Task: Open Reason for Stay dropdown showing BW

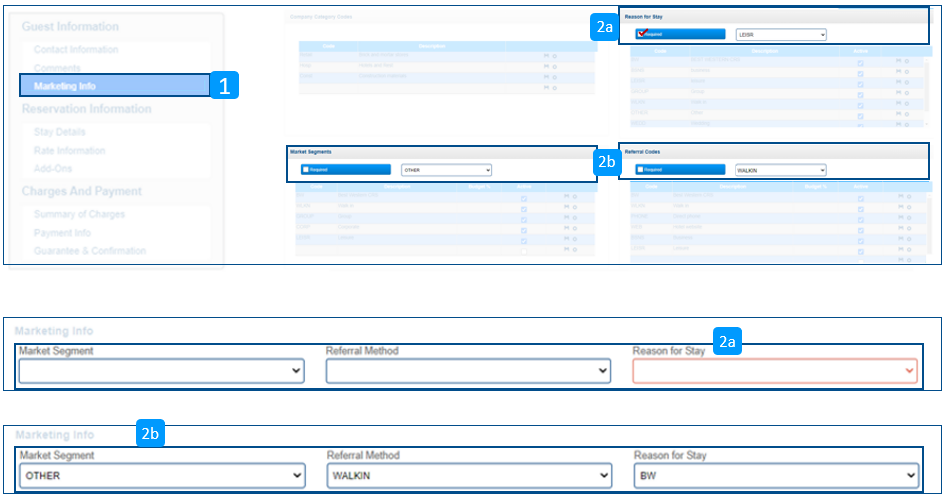Action: pos(775,475)
